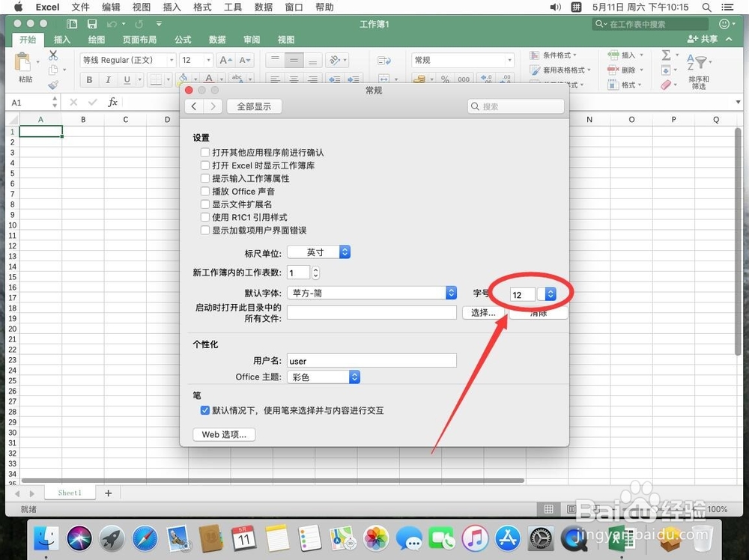Screen dimensions: 749x560
Task: Click the percent style icon
Action: [x=445, y=79]
